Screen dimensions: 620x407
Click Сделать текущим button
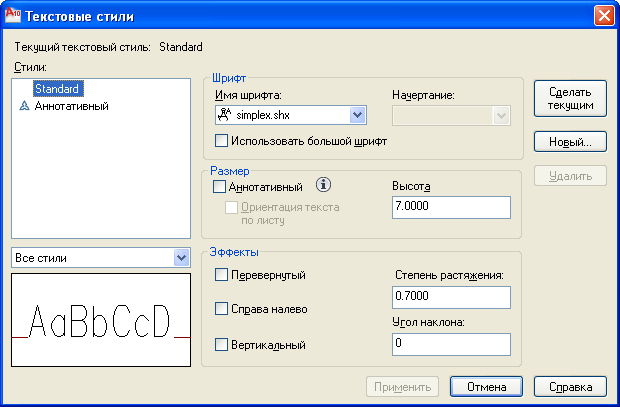570,98
